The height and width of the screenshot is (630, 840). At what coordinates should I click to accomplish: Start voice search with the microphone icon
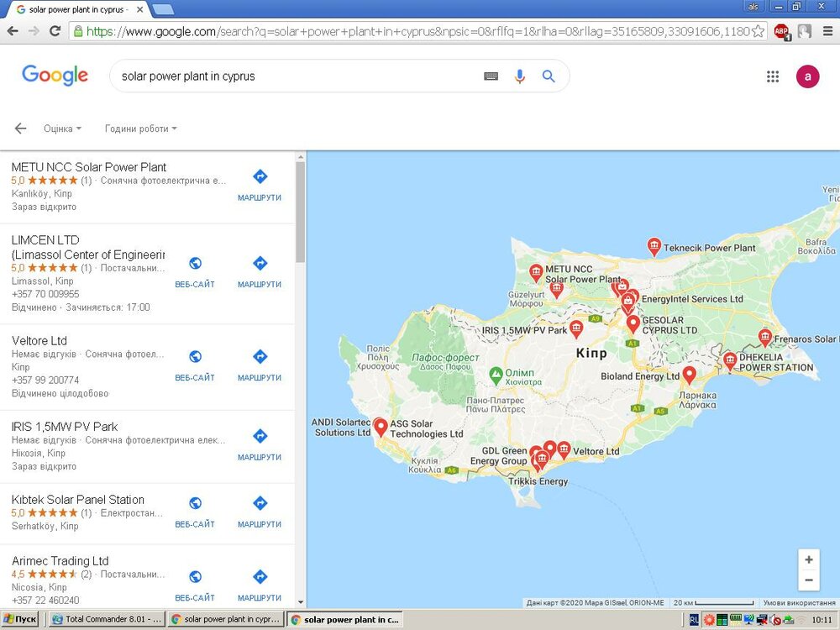pyautogui.click(x=519, y=76)
